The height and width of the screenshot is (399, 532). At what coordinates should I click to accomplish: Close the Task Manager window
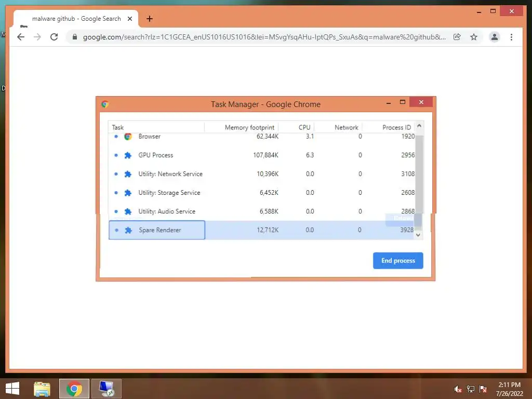[421, 102]
